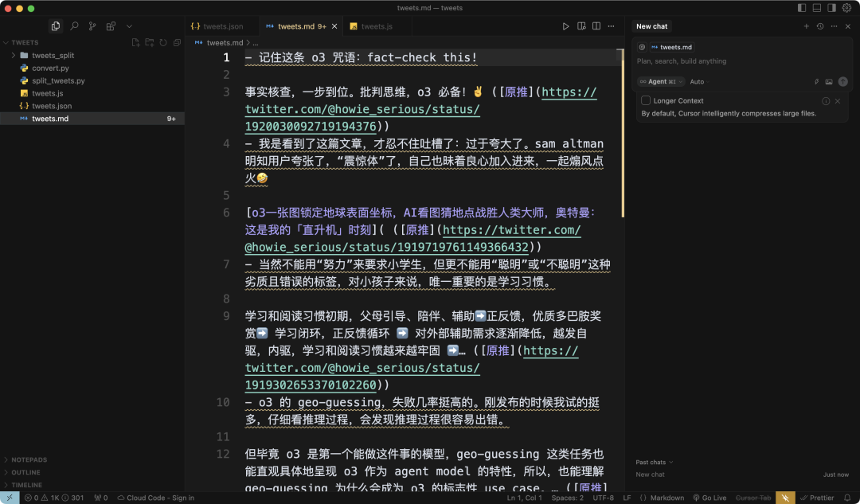Image resolution: width=860 pixels, height=504 pixels.
Task: Open the settings gear icon
Action: [846, 8]
